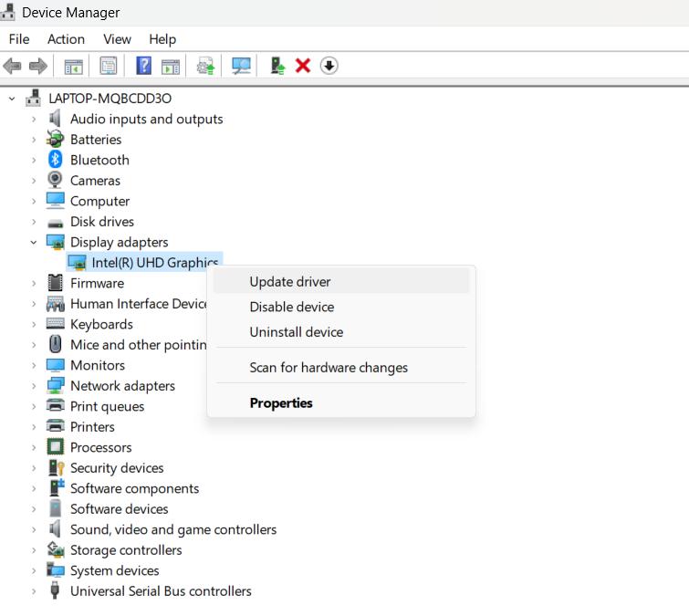Select the Human Interface Devices entry
The width and height of the screenshot is (689, 616).
coord(139,304)
